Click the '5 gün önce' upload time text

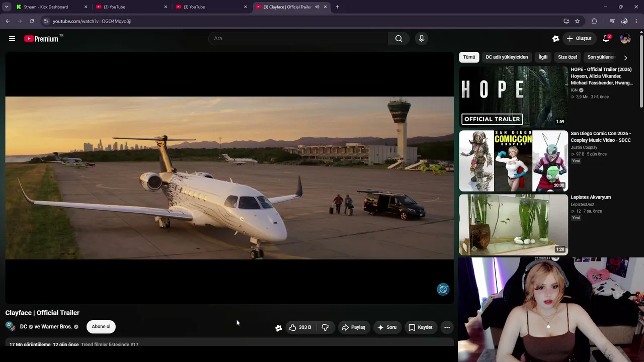tap(597, 154)
